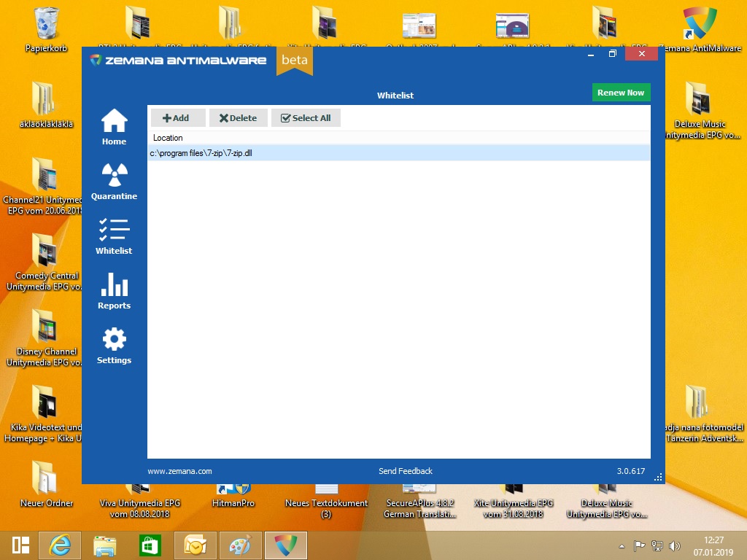Select the Neuer Ordner desktop folder
The image size is (747, 560).
(46, 484)
